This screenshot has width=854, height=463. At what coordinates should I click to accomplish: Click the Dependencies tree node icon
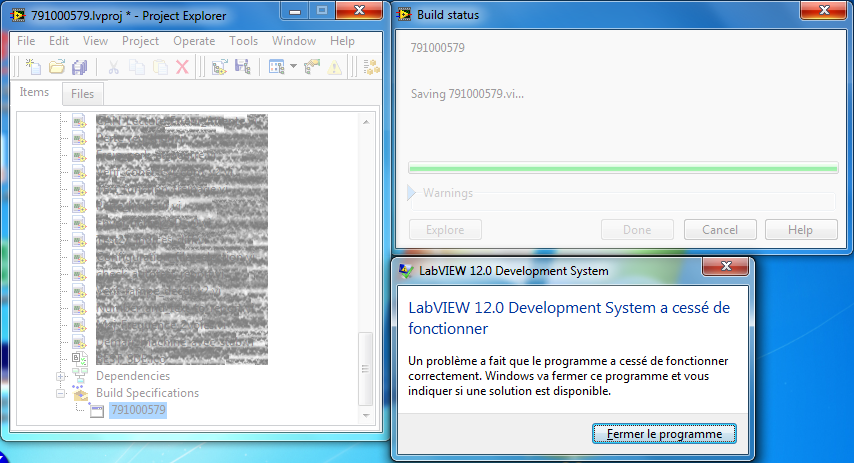[x=80, y=376]
